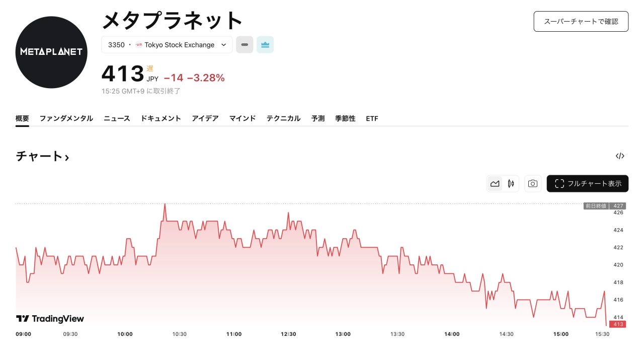
Task: Switch chart to candlestick style
Action: tap(511, 184)
